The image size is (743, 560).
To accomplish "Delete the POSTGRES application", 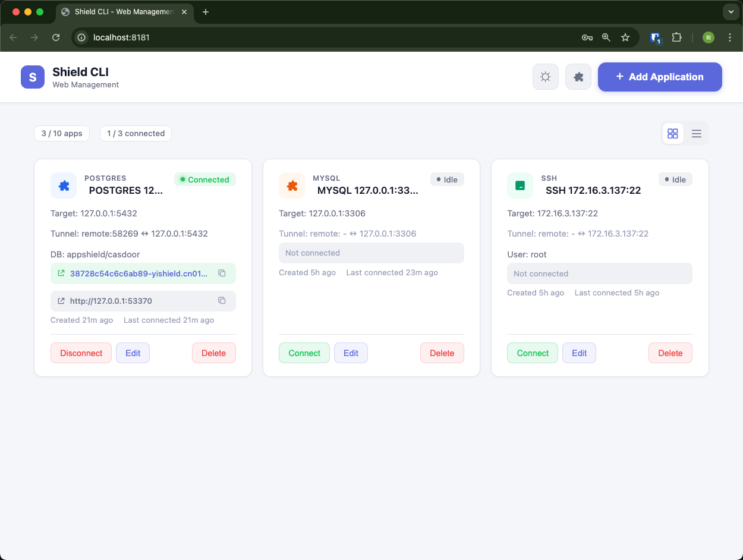I will 213,353.
